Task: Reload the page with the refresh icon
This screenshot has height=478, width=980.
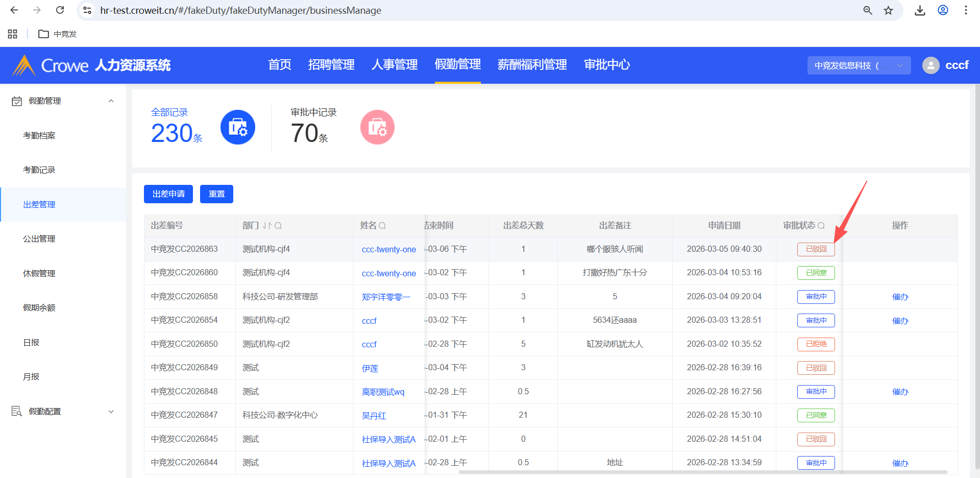Action: click(x=60, y=10)
